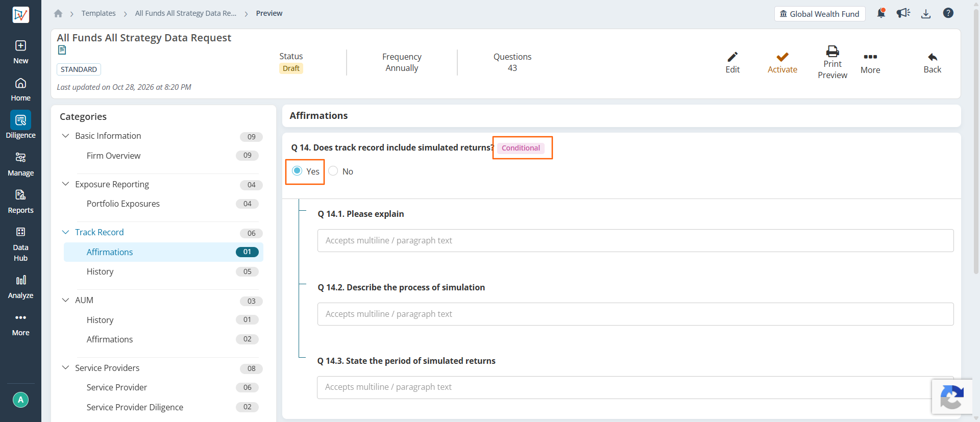Open the downloads icon in header

[x=926, y=14]
